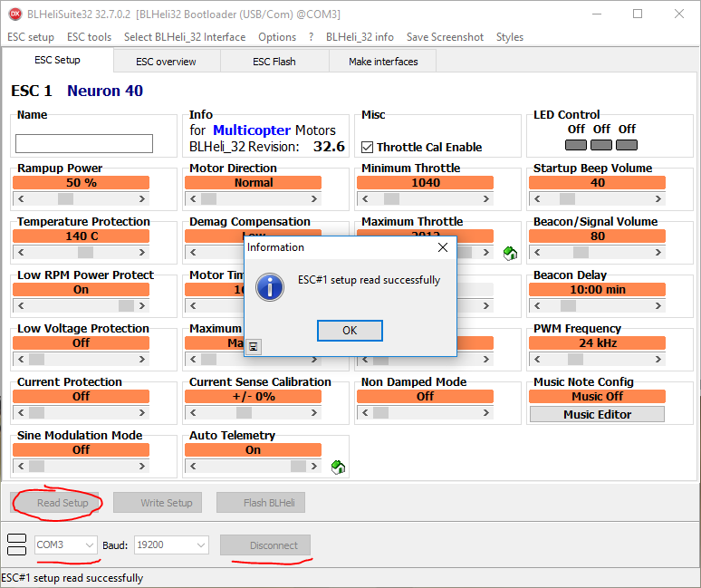
Task: Click the Beacon Delay slider thumb
Action: tap(568, 306)
